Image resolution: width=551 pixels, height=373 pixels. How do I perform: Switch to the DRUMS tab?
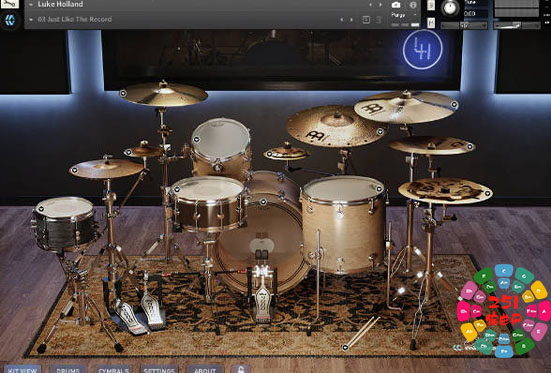(x=68, y=369)
